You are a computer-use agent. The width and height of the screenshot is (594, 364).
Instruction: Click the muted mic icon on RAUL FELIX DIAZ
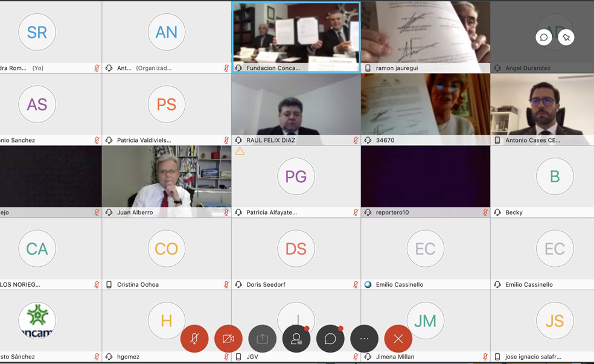(356, 140)
